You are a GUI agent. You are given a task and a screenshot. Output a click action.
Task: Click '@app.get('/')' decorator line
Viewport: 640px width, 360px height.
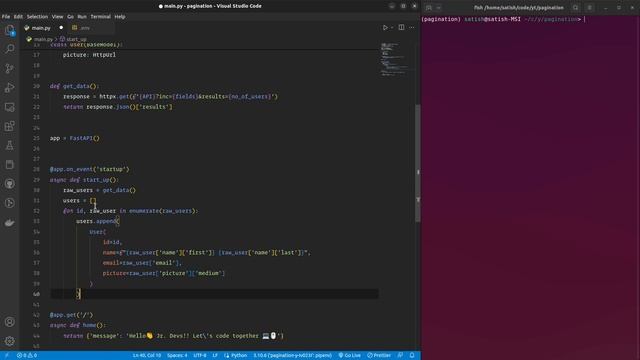[71, 315]
